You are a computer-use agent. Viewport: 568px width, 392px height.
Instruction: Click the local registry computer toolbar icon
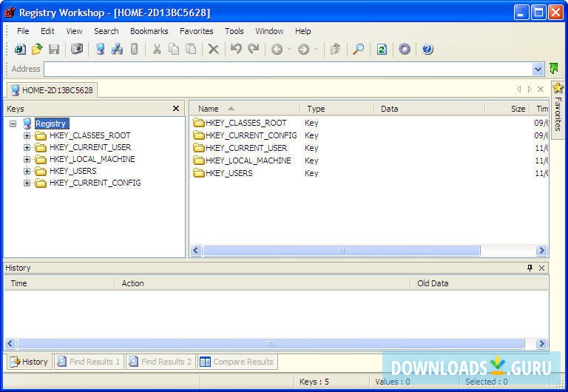pos(100,49)
